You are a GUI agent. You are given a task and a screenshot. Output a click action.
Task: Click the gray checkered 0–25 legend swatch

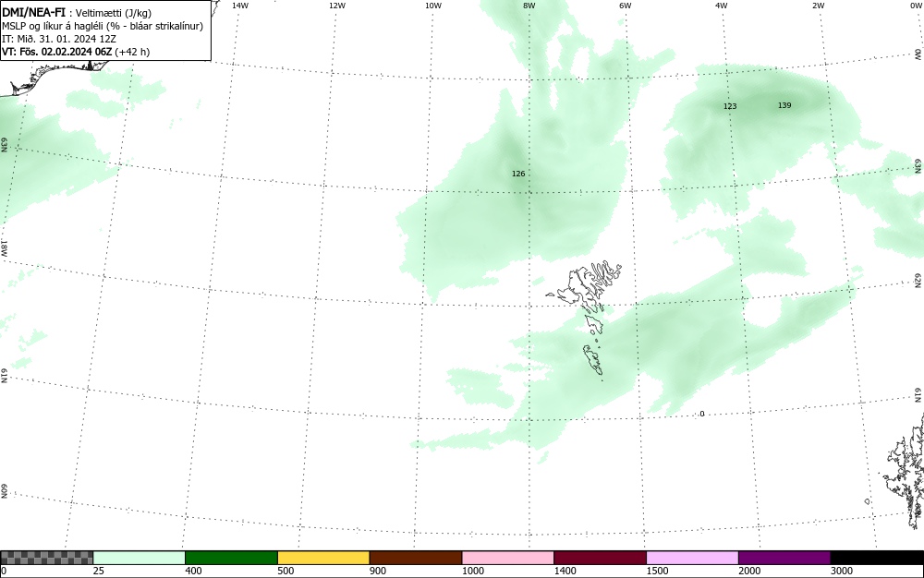(x=46, y=558)
